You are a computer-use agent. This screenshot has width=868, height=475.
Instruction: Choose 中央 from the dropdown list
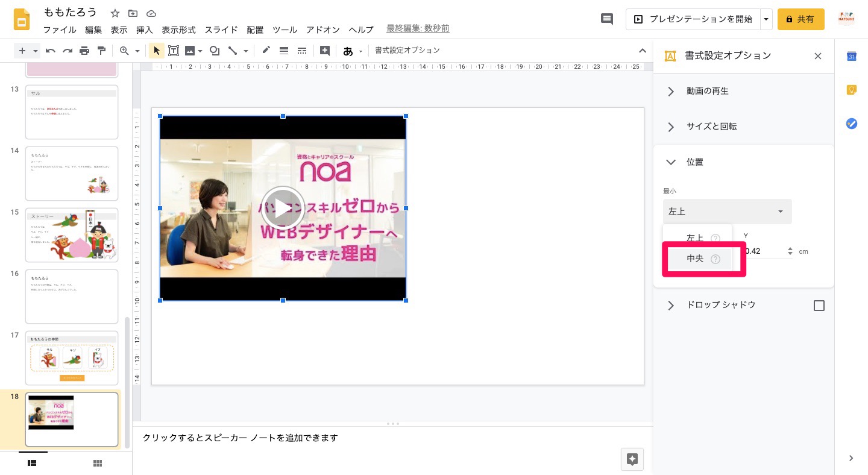[698, 259]
